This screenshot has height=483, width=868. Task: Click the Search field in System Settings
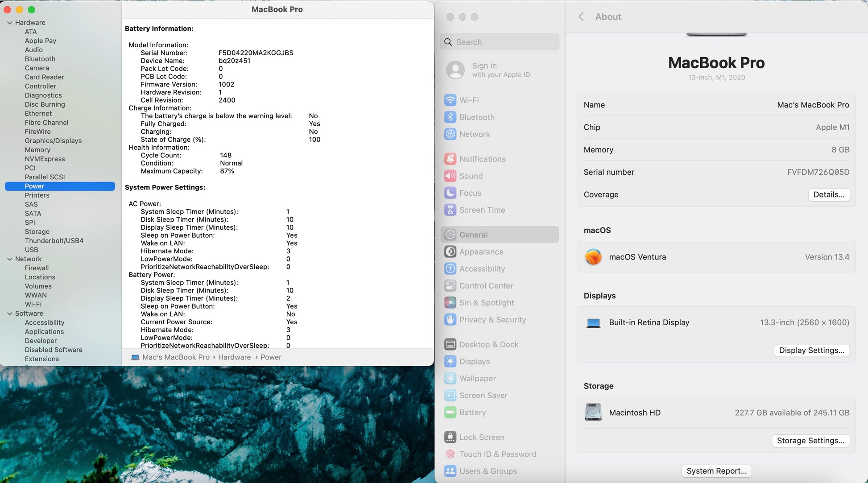pos(500,42)
